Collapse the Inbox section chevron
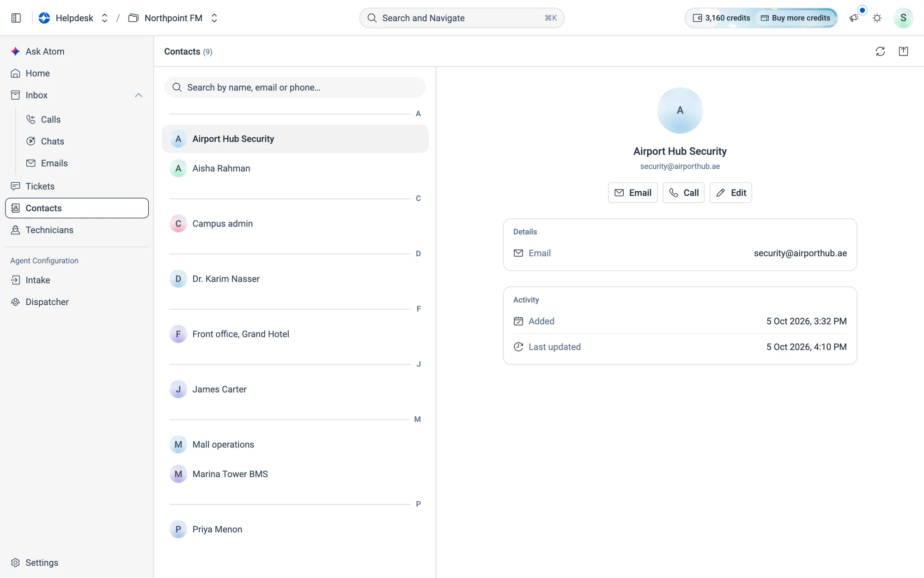Image resolution: width=924 pixels, height=578 pixels. [139, 95]
